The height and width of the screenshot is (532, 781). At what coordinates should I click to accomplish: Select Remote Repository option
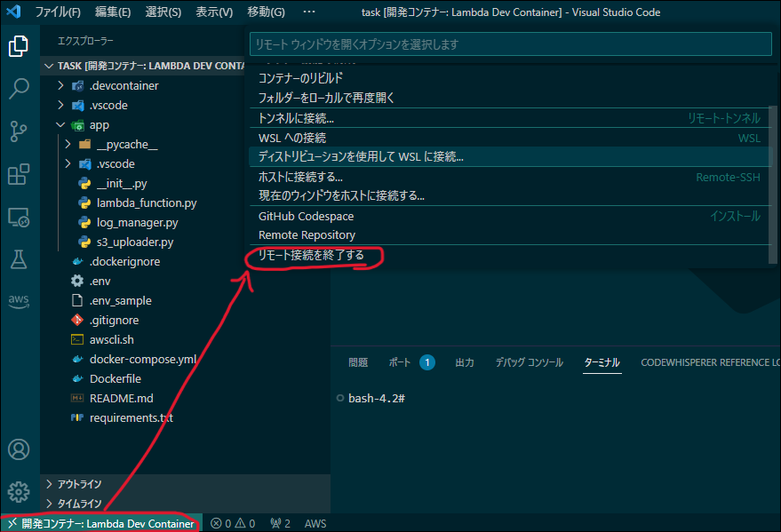click(x=509, y=234)
